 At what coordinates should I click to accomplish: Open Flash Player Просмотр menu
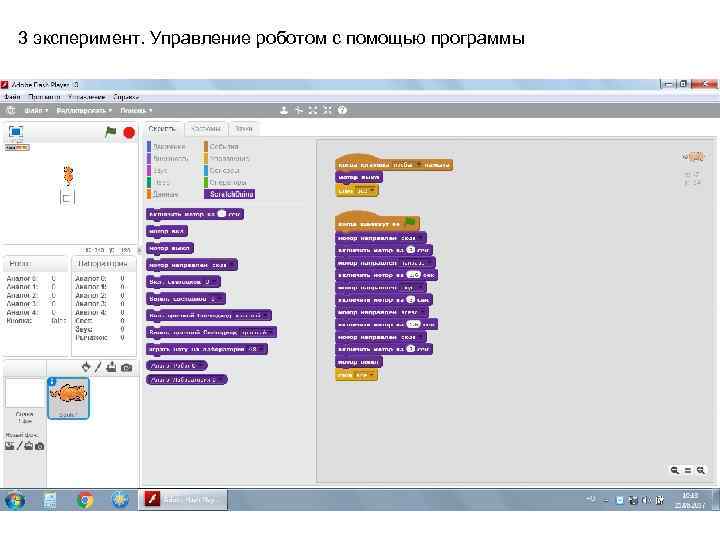click(44, 97)
